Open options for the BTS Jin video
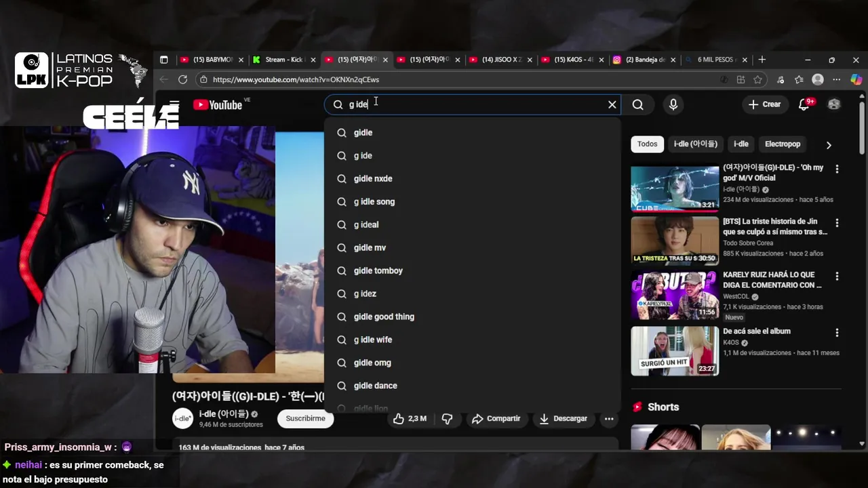This screenshot has width=868, height=488. pyautogui.click(x=837, y=223)
